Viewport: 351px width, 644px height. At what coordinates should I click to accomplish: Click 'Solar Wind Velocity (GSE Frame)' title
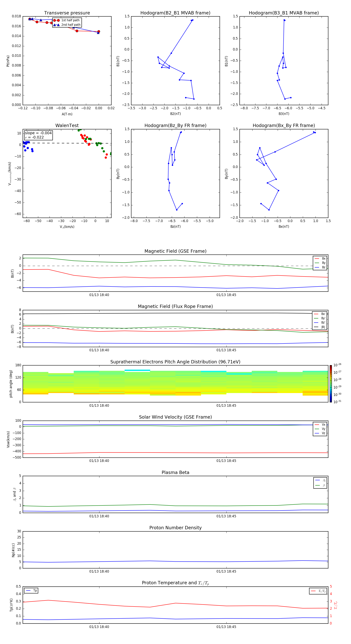[x=175, y=417]
